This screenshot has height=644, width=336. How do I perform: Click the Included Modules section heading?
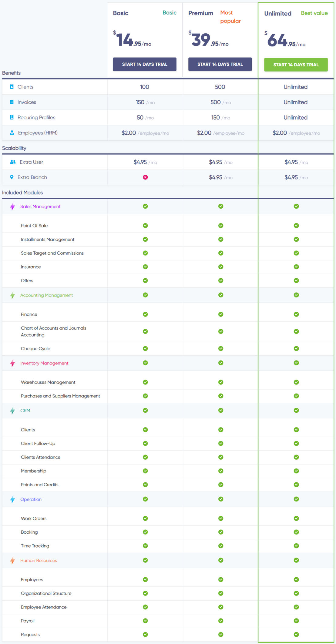click(x=22, y=193)
